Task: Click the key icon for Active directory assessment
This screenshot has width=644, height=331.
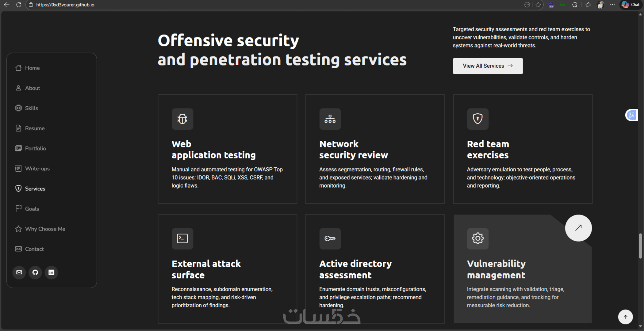Action: [330, 238]
